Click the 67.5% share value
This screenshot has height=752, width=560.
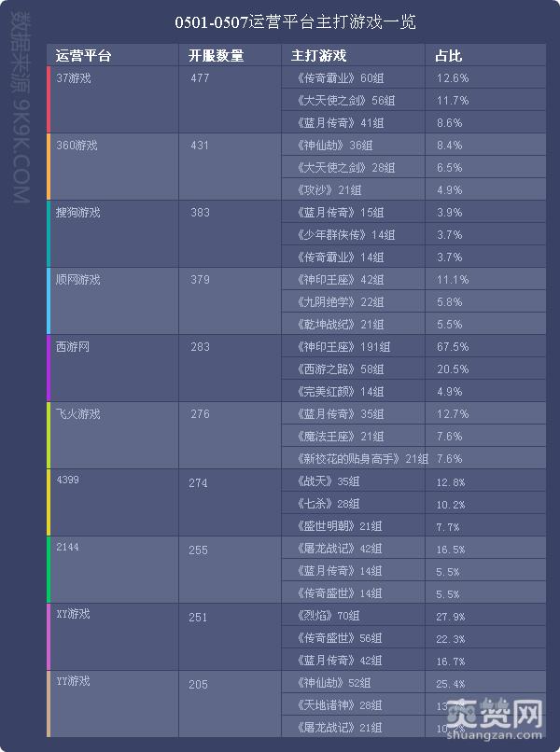453,347
